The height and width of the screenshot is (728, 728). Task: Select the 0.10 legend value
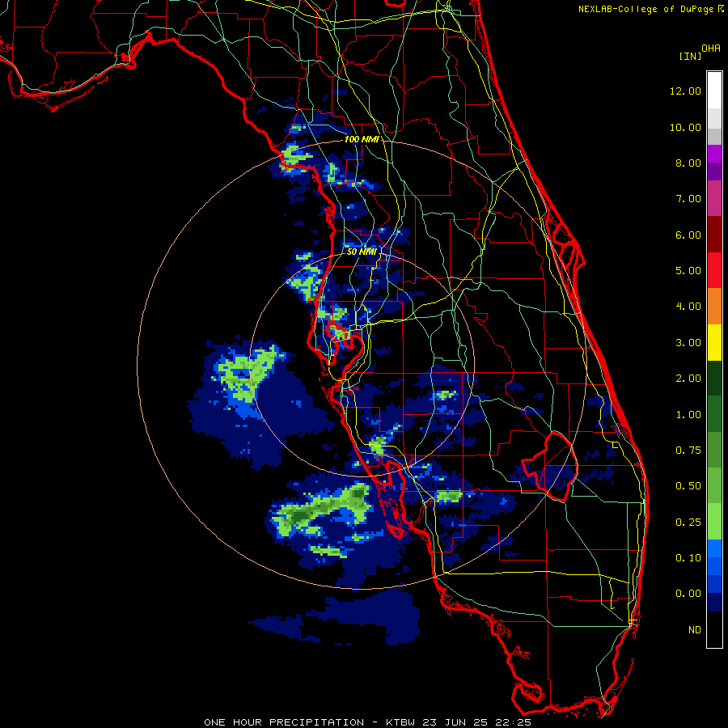tap(688, 558)
